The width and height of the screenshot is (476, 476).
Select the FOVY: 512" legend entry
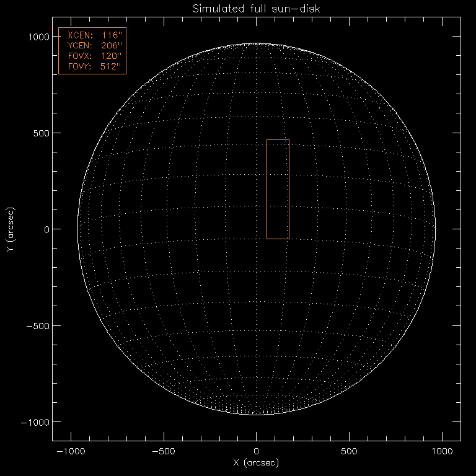92,66
